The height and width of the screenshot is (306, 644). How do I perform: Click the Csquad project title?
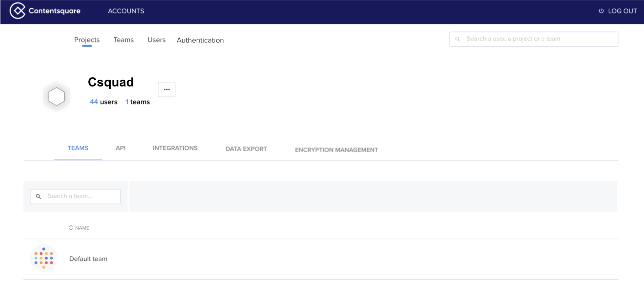click(x=111, y=82)
